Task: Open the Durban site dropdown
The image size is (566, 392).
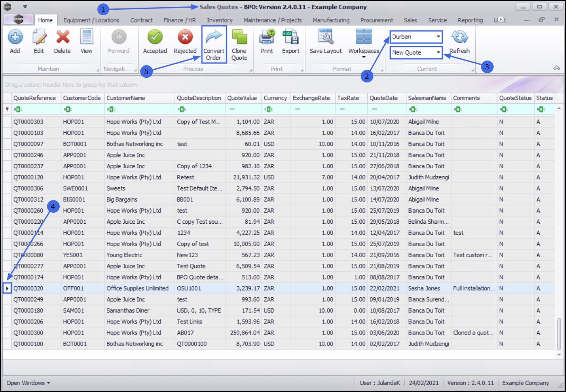Action: point(438,37)
